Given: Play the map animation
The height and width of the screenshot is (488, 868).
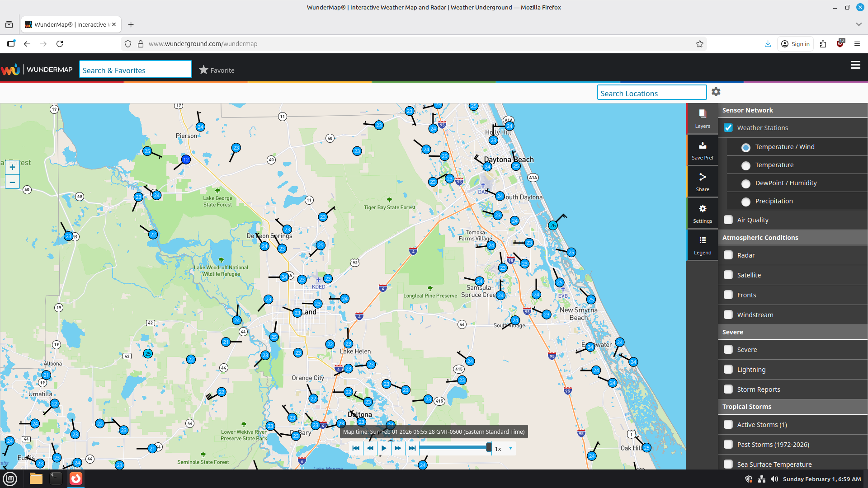Looking at the screenshot, I should (384, 448).
